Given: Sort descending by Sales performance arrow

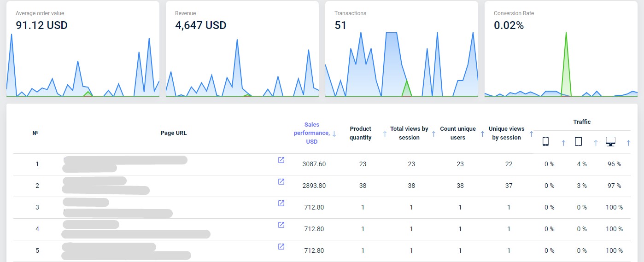Looking at the screenshot, I should pyautogui.click(x=334, y=134).
